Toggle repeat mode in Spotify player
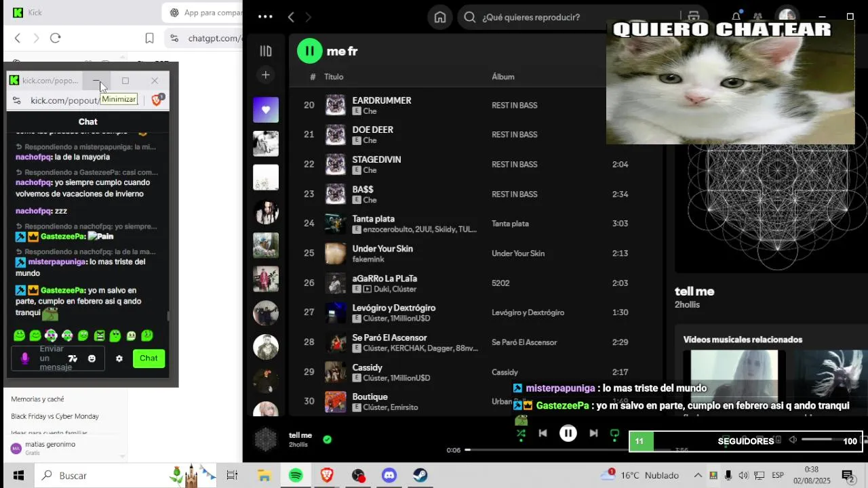868x488 pixels. pos(614,433)
